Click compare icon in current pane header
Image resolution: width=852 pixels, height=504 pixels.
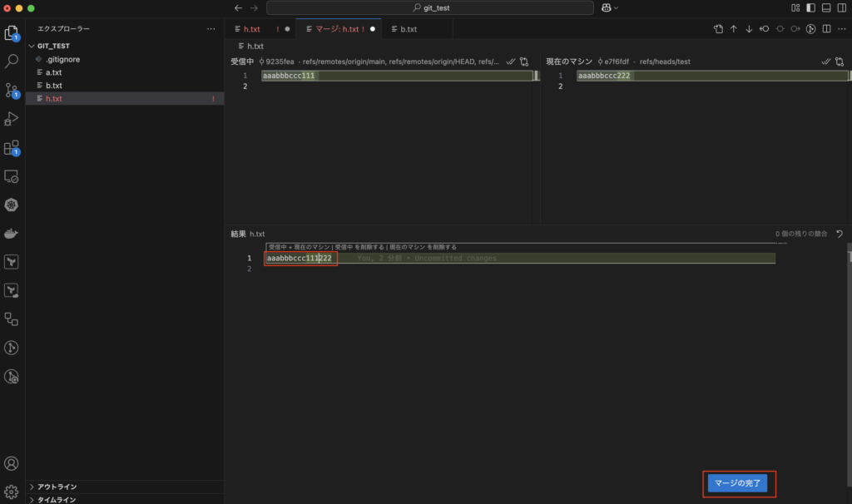840,62
